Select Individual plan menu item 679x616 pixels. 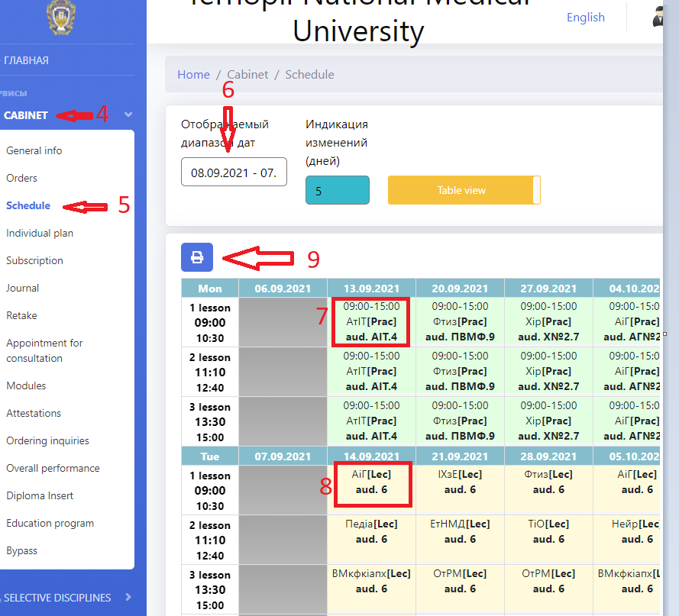tap(40, 233)
